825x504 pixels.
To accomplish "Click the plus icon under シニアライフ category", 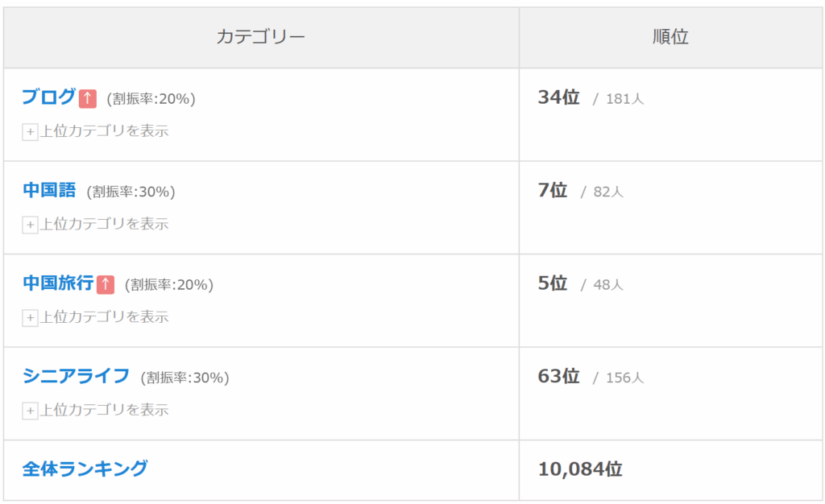I will [30, 411].
